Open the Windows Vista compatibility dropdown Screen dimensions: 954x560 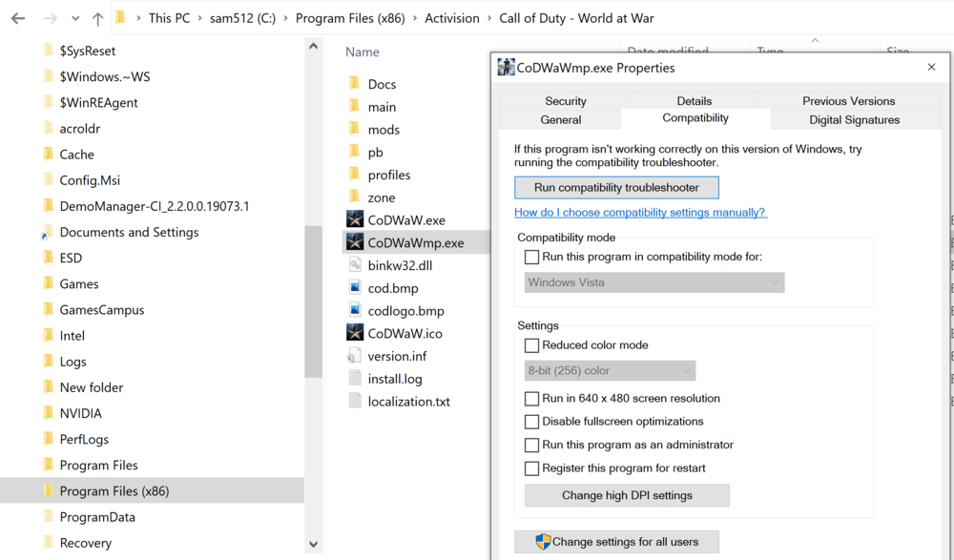click(654, 282)
